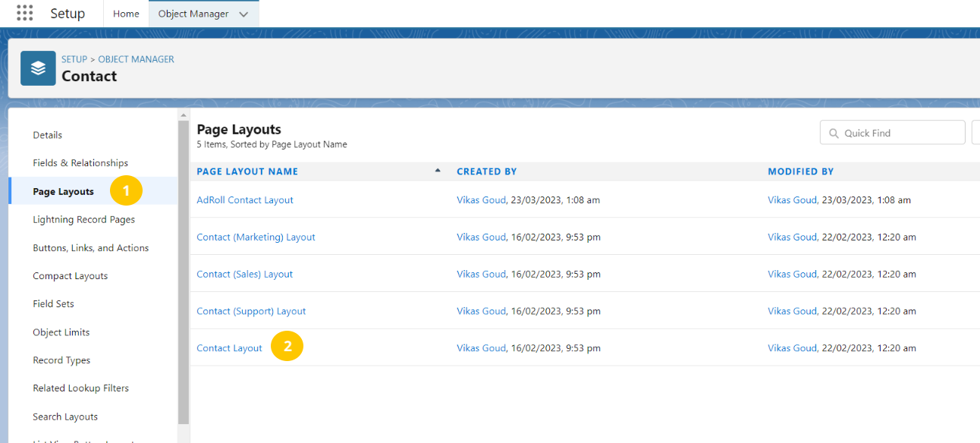The image size is (980, 443).
Task: Click Vikas Goud modifier in Contact Layout row
Action: pos(792,348)
